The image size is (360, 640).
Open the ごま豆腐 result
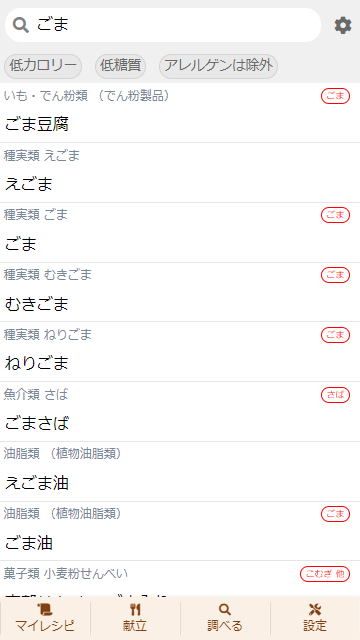[180, 113]
